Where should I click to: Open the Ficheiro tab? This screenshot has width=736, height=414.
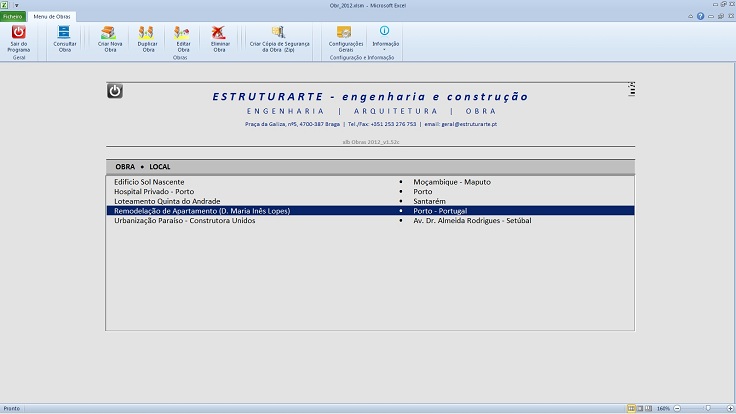coord(13,17)
